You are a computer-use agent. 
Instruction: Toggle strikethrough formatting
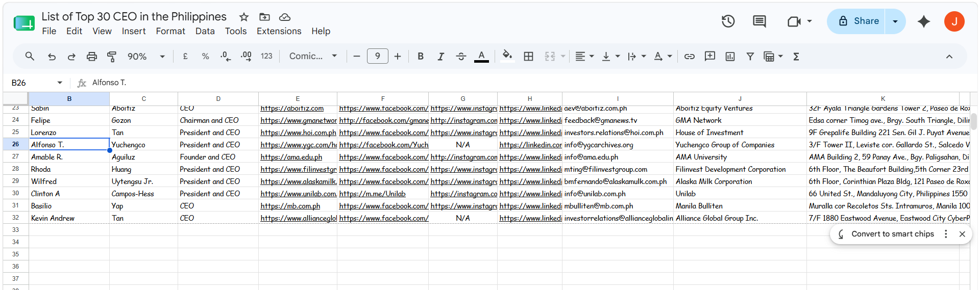pos(461,56)
